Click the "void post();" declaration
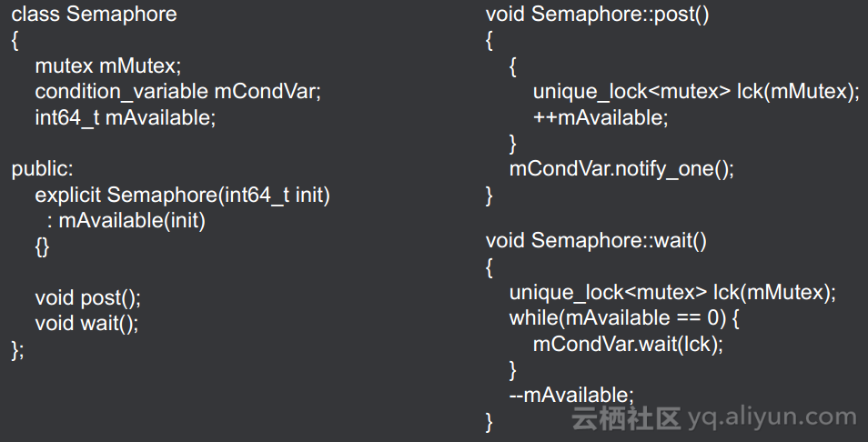Screen dimensions: 868x442 coord(88,298)
